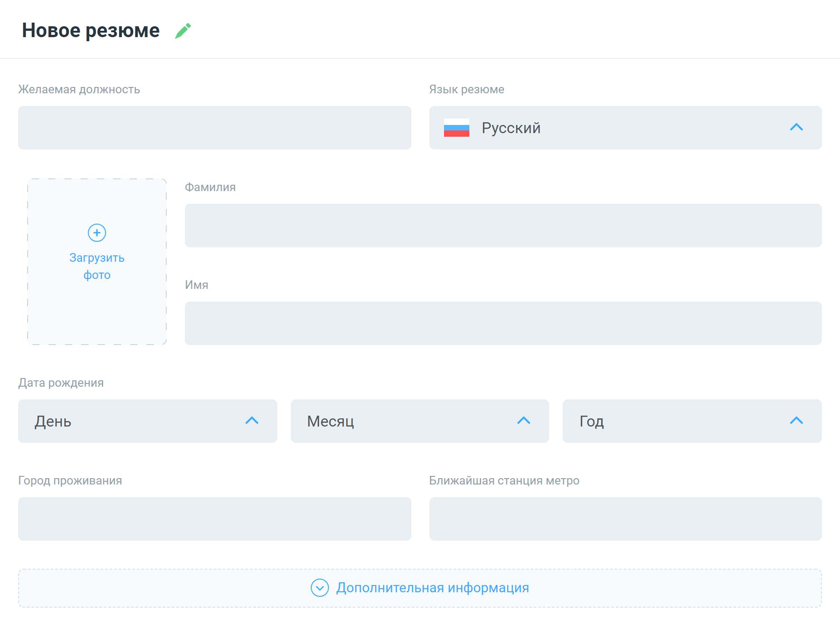The width and height of the screenshot is (840, 633).
Task: Open the Год dropdown
Action: (x=692, y=421)
